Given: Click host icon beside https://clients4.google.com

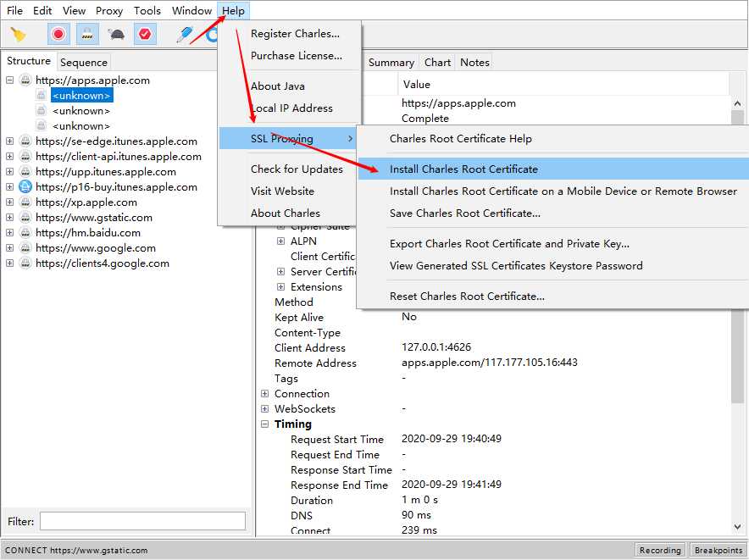Looking at the screenshot, I should (25, 263).
